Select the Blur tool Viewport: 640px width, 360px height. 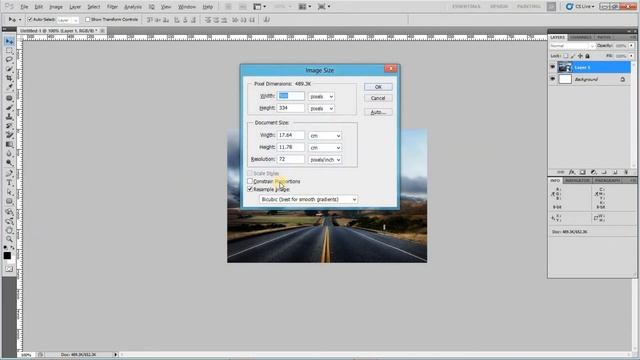tap(9, 153)
